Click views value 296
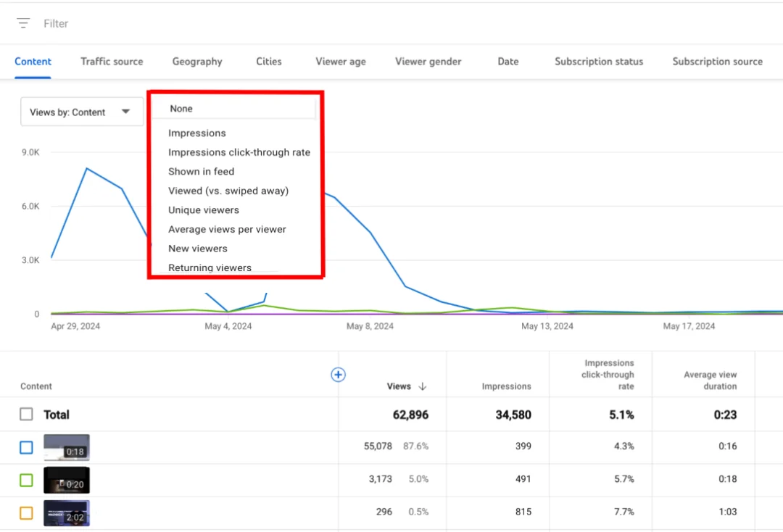Screen dimensions: 783x532 pyautogui.click(x=384, y=512)
